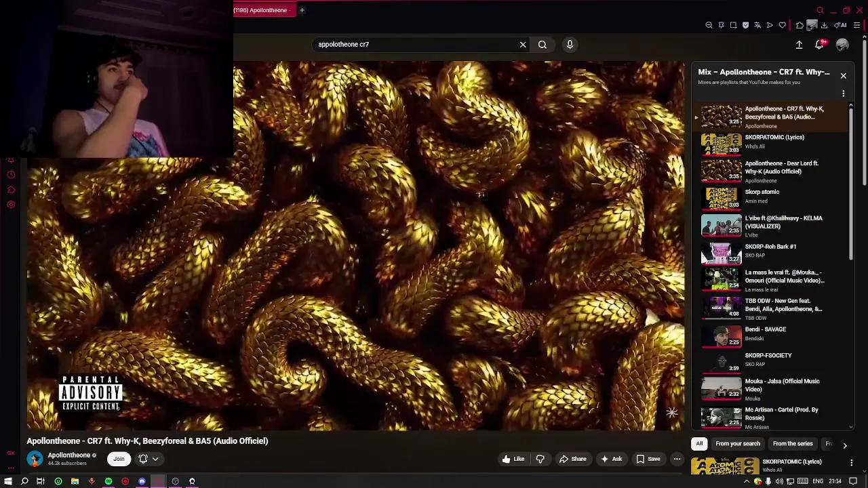The height and width of the screenshot is (488, 868).
Task: Open the Windows Start menu
Action: (8, 481)
